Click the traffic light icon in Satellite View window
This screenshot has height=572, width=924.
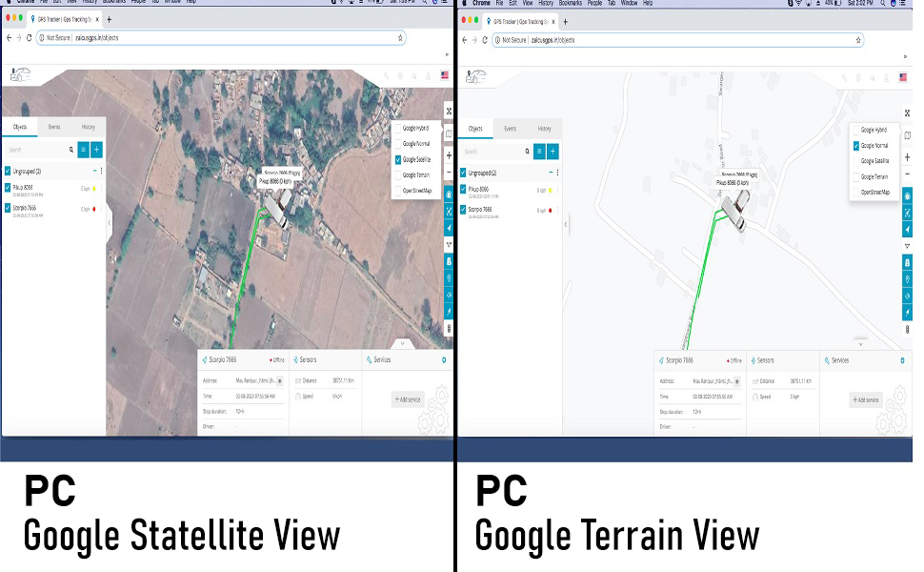449,329
